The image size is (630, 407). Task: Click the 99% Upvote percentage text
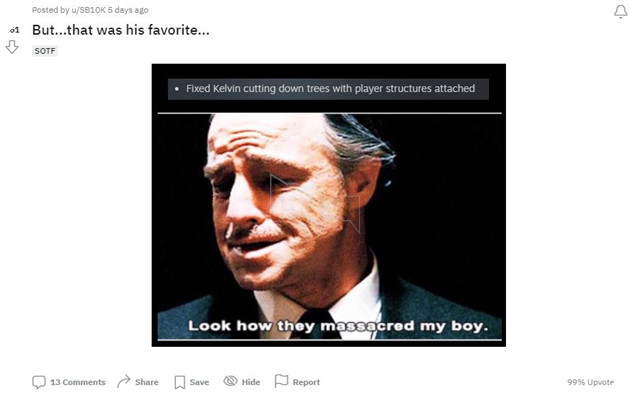click(591, 382)
